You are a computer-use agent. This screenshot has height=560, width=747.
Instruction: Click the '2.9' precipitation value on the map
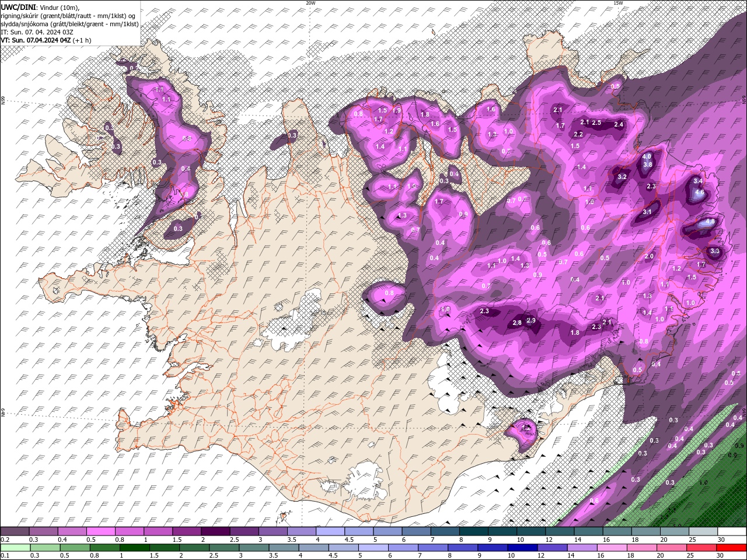[x=531, y=320]
